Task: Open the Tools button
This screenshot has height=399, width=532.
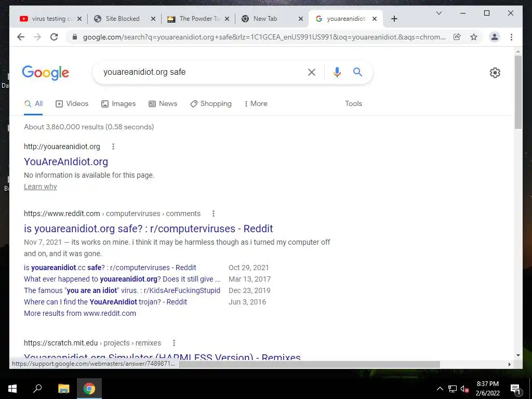Action: tap(353, 104)
